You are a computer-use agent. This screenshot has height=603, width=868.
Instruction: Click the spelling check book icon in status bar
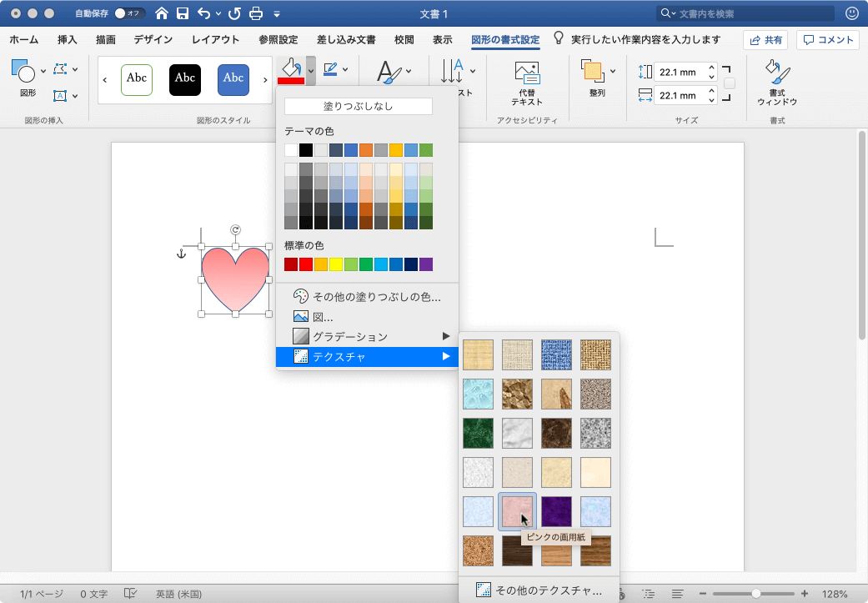point(130,594)
